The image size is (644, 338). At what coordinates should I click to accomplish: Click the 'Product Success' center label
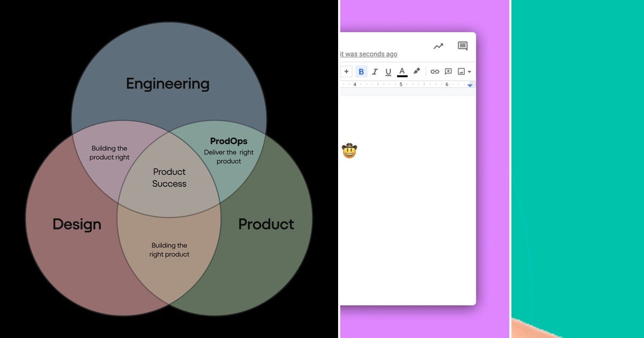[169, 178]
